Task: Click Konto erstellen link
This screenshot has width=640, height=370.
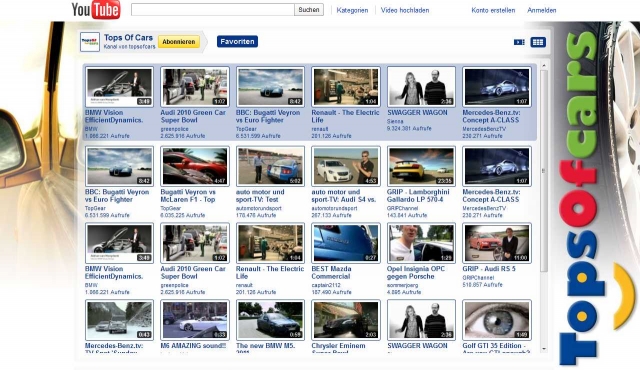Action: point(493,10)
